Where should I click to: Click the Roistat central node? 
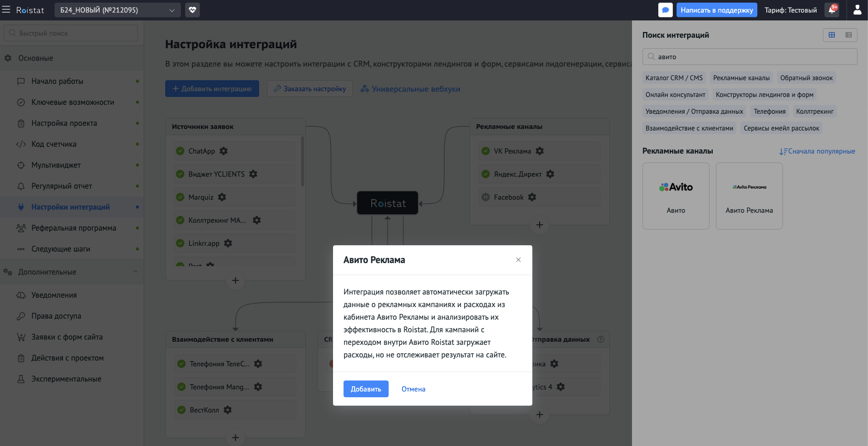[388, 203]
